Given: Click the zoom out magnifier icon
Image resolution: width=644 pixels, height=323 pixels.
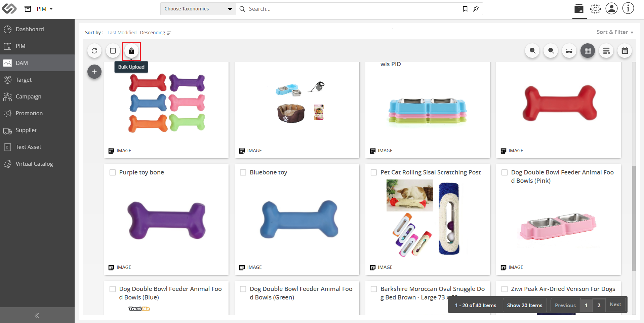Looking at the screenshot, I should point(551,51).
